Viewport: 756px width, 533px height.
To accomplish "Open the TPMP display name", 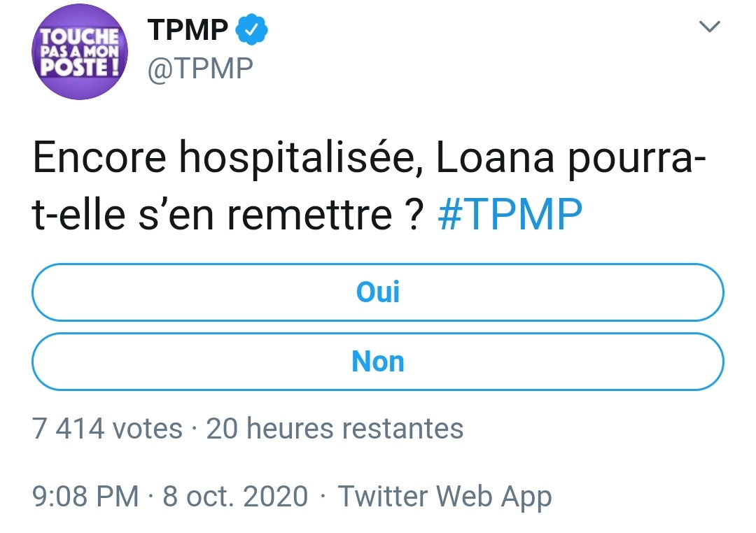I will coord(188,30).
